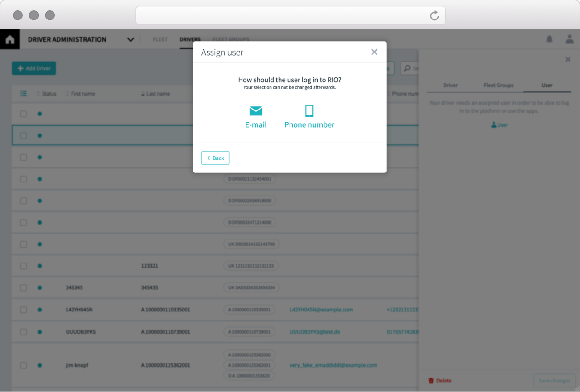Viewport: 580px width, 392px height.
Task: Open the Fleet Groups tab in side panel
Action: coord(499,85)
